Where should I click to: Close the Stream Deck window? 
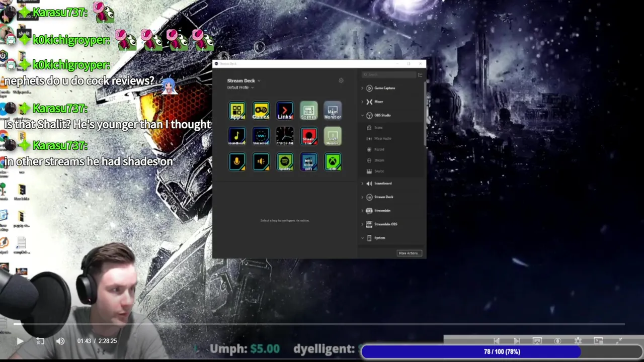coord(421,63)
